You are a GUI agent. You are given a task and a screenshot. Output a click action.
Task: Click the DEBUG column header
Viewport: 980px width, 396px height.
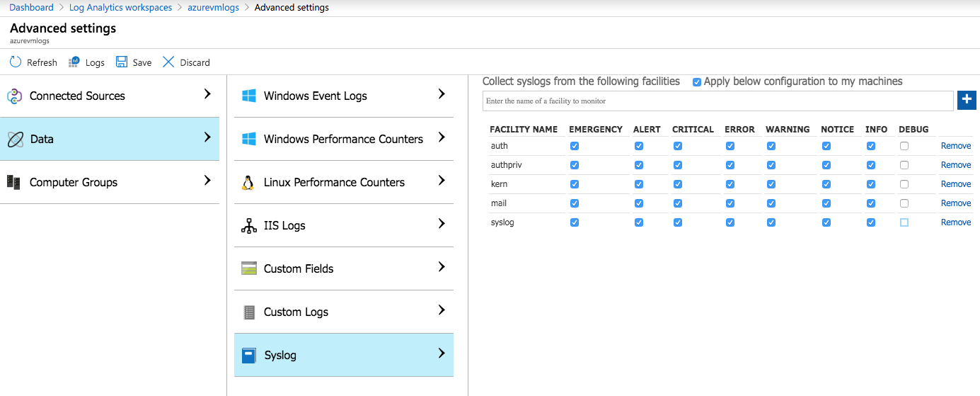[x=913, y=130]
